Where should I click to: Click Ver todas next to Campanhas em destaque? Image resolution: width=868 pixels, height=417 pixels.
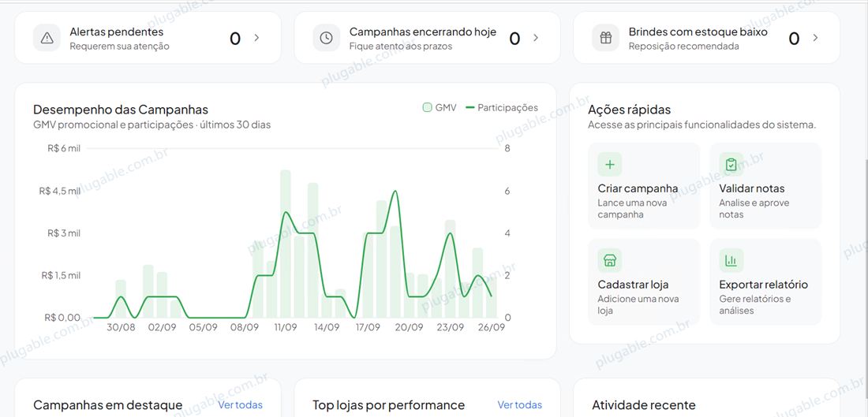(x=240, y=405)
